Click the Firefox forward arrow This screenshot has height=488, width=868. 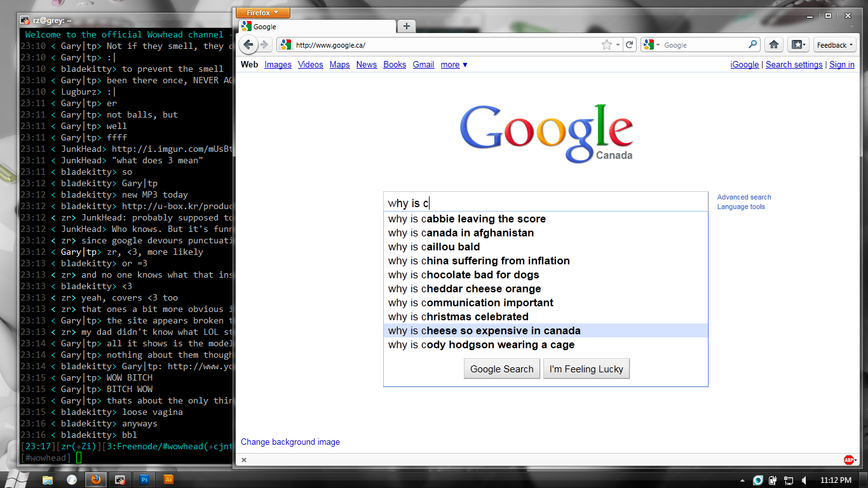click(x=264, y=44)
